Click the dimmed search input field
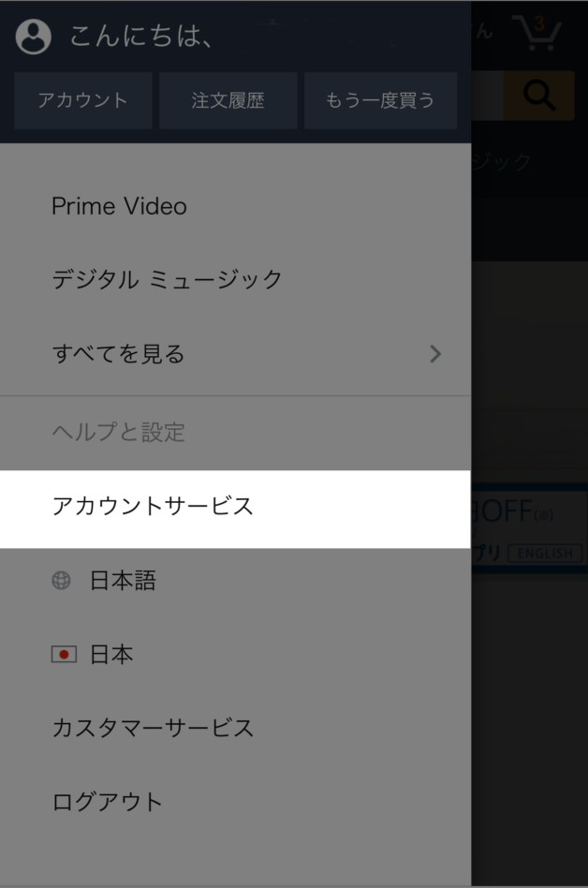The image size is (588, 888). tap(487, 96)
